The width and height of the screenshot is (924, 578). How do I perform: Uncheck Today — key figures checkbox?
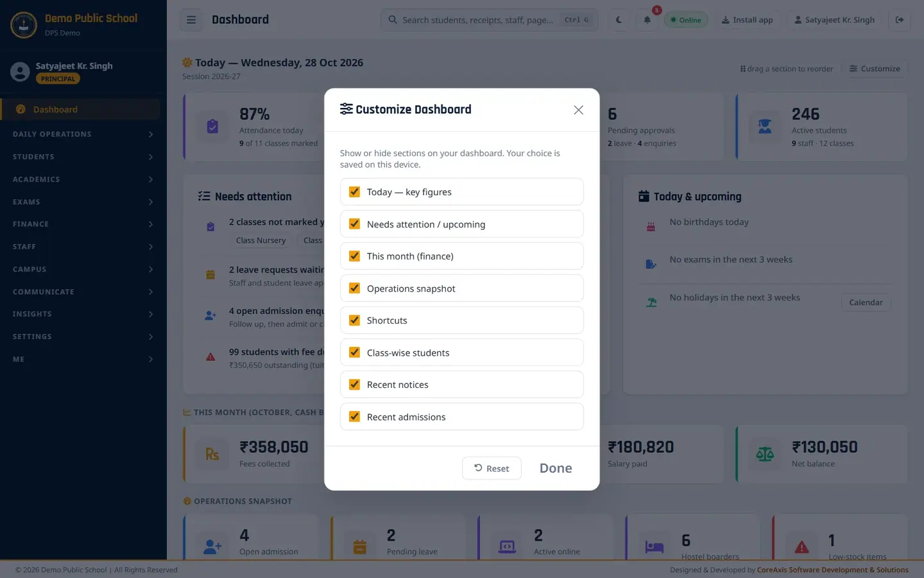pyautogui.click(x=354, y=191)
